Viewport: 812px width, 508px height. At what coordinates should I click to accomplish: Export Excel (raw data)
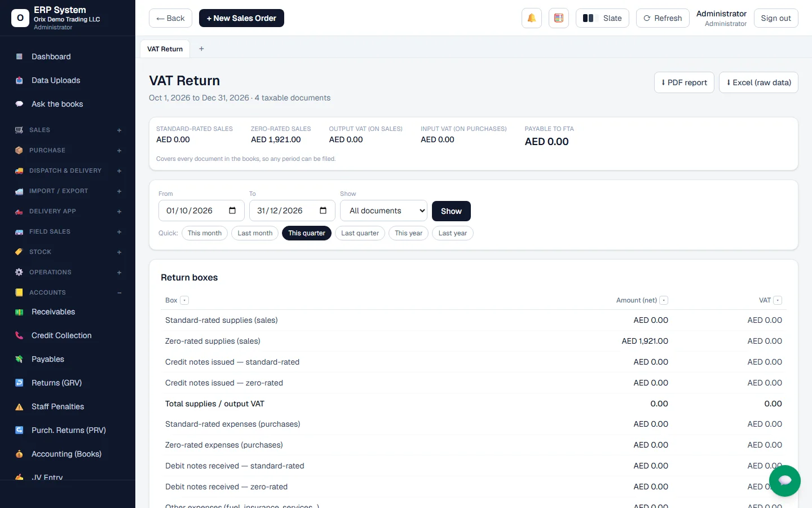(758, 82)
